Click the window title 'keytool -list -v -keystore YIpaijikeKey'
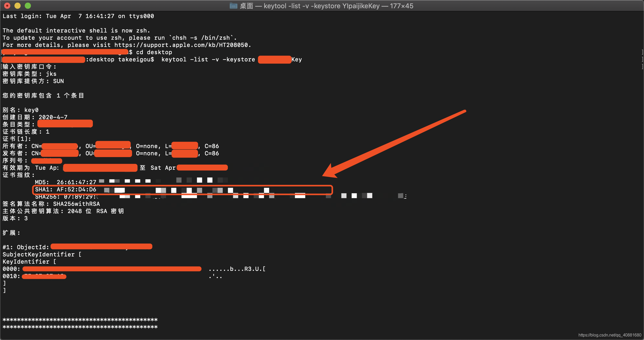 click(322, 6)
